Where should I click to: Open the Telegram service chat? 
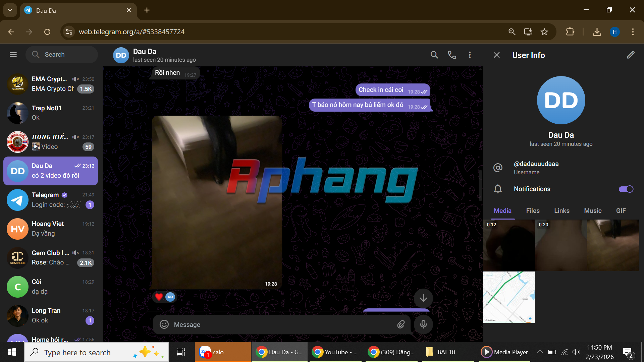(x=51, y=200)
